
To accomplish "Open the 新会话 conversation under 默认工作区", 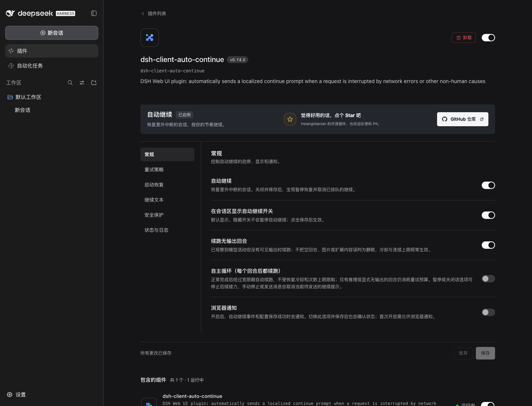I will click(52, 110).
